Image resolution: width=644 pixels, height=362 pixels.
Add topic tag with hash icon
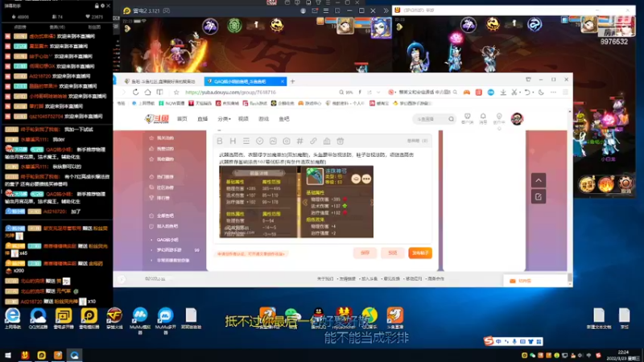tap(299, 142)
